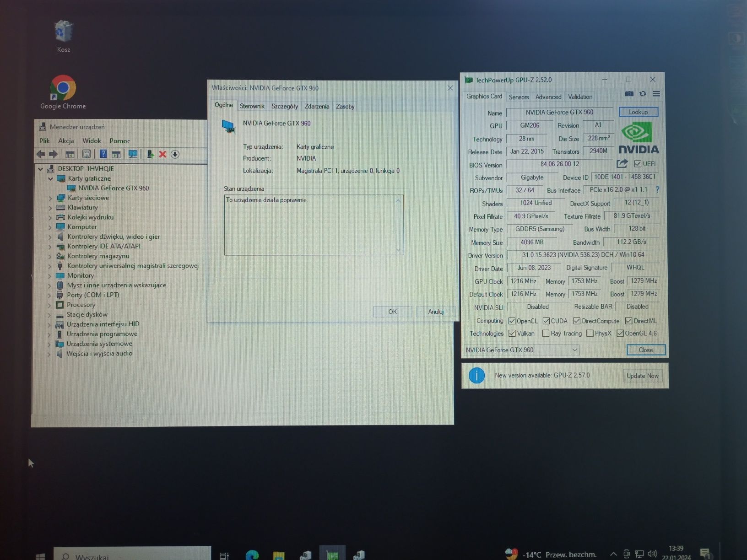The image size is (747, 560).
Task: Click Task View icon on taskbar
Action: (x=224, y=555)
